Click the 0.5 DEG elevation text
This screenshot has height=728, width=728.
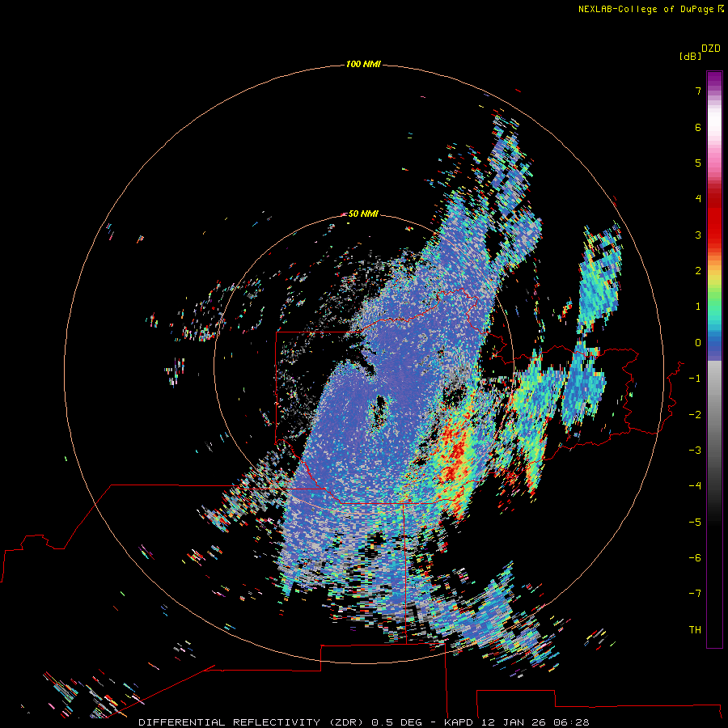coord(397,722)
